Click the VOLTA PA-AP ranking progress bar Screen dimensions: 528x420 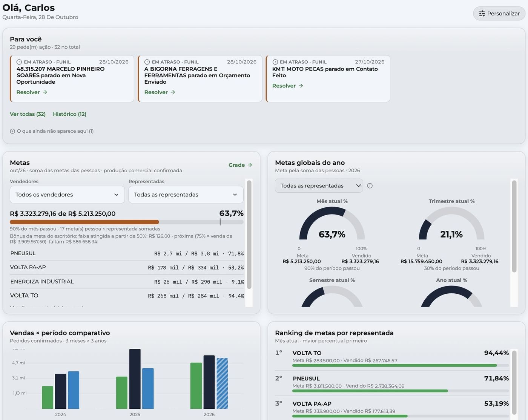[x=401, y=416]
